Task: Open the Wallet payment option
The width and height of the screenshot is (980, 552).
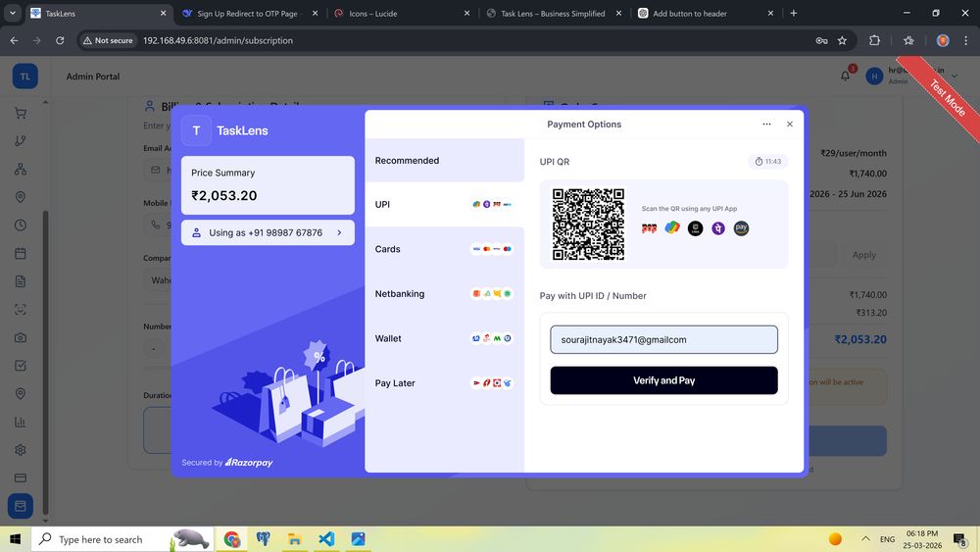Action: [444, 338]
